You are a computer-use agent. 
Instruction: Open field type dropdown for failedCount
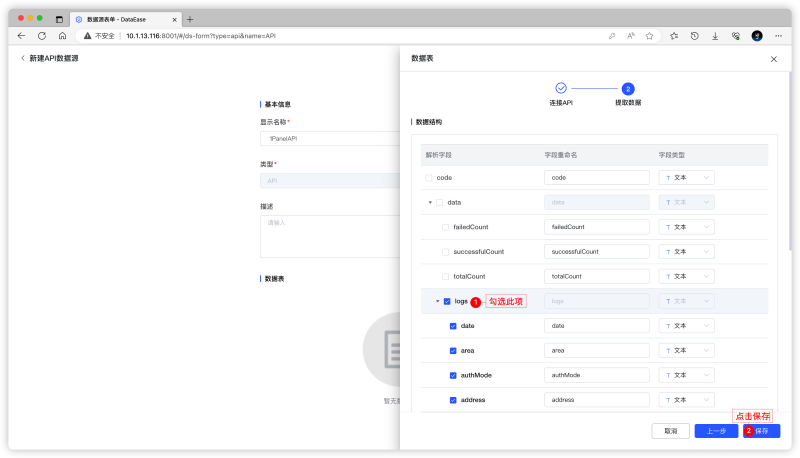click(686, 227)
